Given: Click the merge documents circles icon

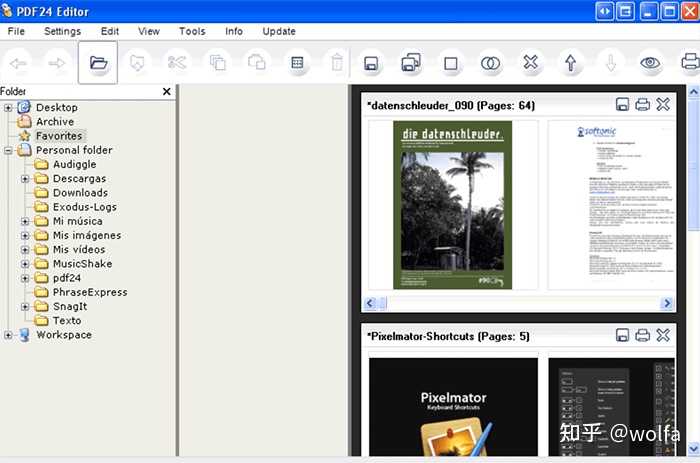Looking at the screenshot, I should [490, 63].
